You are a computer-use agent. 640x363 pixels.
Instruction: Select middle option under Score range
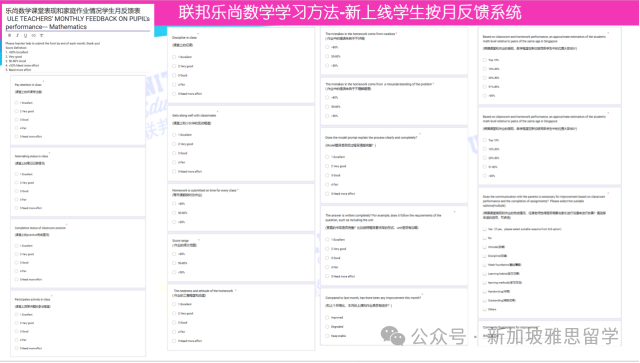[x=174, y=263]
